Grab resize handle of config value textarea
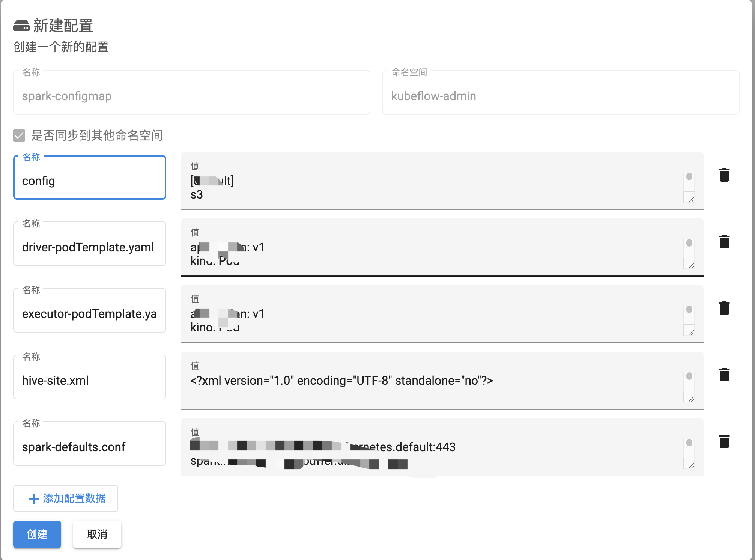This screenshot has height=560, width=755. coord(691,200)
